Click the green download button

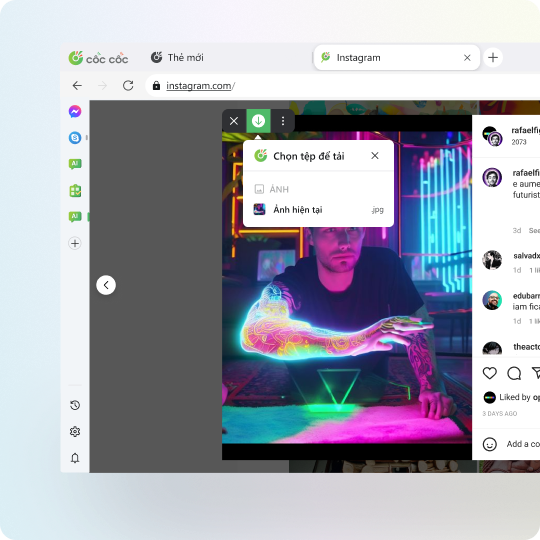(x=258, y=121)
